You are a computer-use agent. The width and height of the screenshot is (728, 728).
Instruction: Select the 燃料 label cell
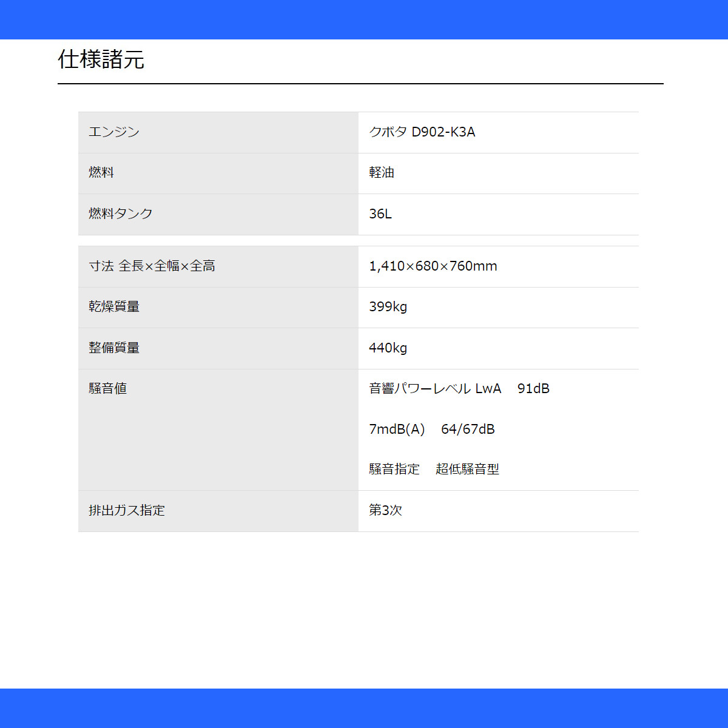click(x=218, y=174)
